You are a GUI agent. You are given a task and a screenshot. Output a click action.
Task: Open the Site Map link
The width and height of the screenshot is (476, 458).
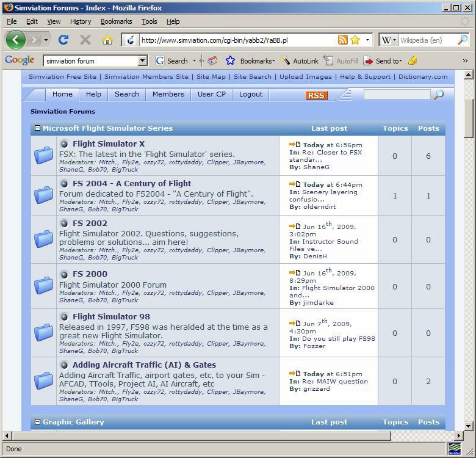point(211,76)
